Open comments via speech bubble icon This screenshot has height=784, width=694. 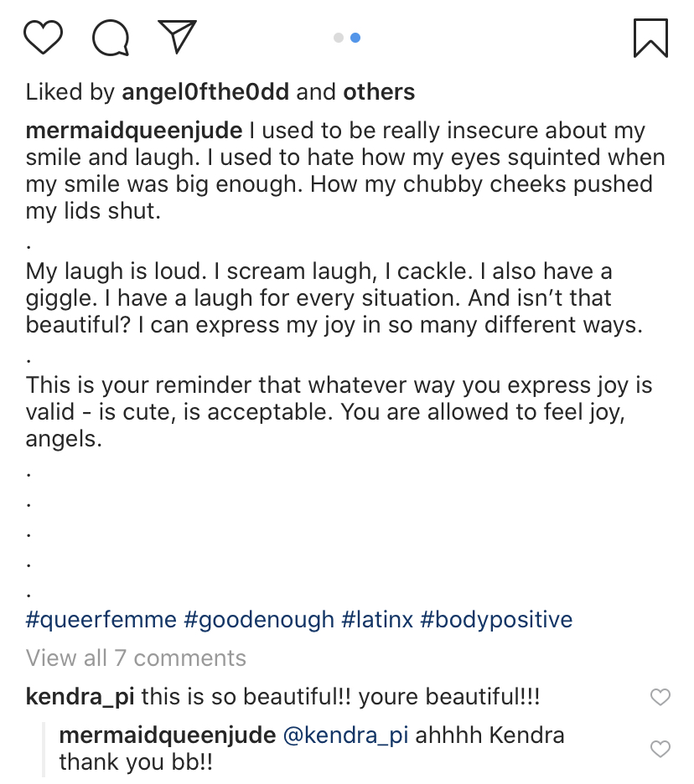point(110,38)
